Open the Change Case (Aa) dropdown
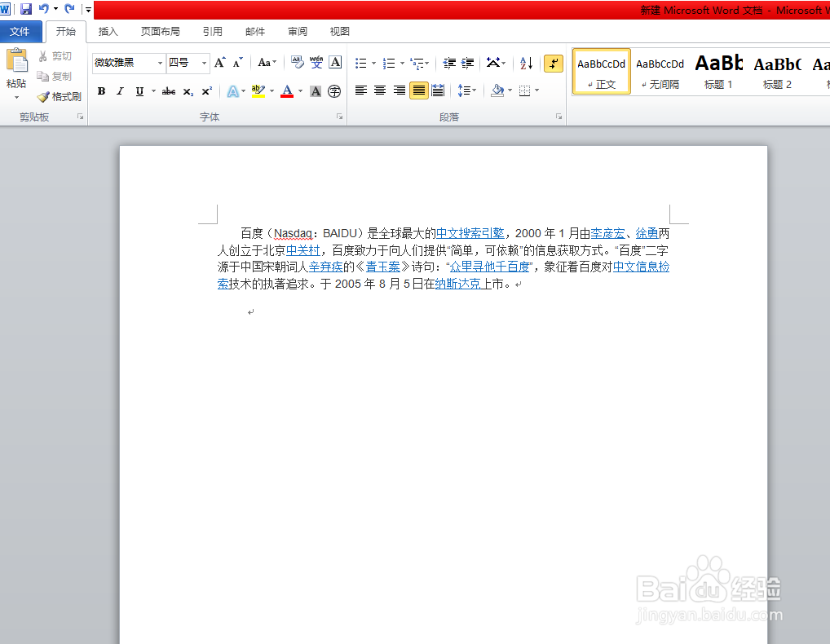Image resolution: width=830 pixels, height=644 pixels. pos(267,63)
